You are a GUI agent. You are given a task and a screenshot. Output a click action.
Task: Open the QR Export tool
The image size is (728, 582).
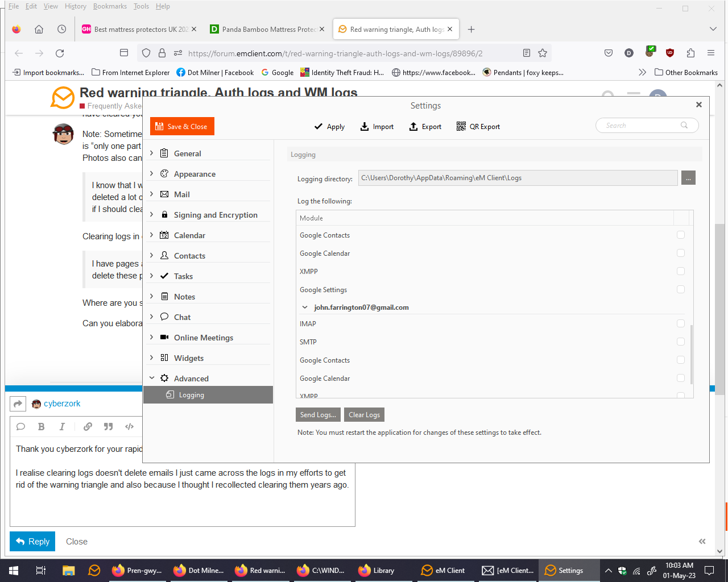click(478, 126)
